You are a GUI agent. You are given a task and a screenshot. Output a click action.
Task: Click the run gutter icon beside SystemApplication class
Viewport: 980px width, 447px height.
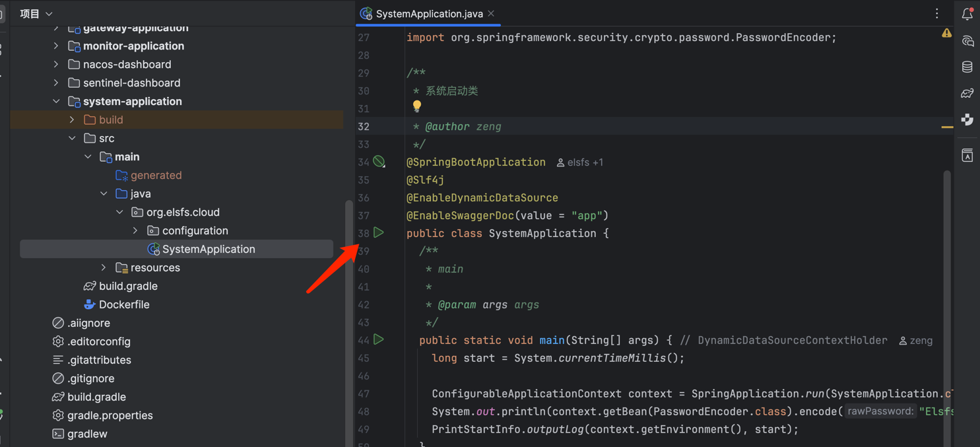[x=379, y=232]
